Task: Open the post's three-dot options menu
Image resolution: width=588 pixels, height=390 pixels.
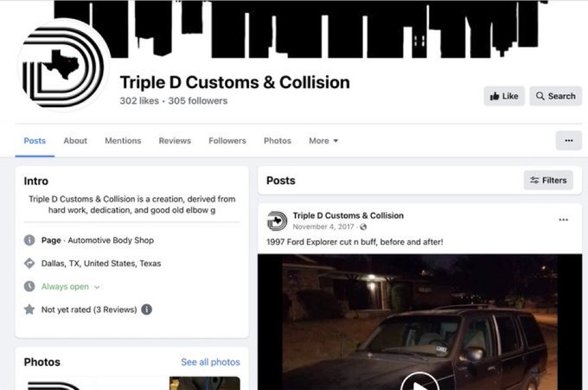Action: (x=563, y=220)
